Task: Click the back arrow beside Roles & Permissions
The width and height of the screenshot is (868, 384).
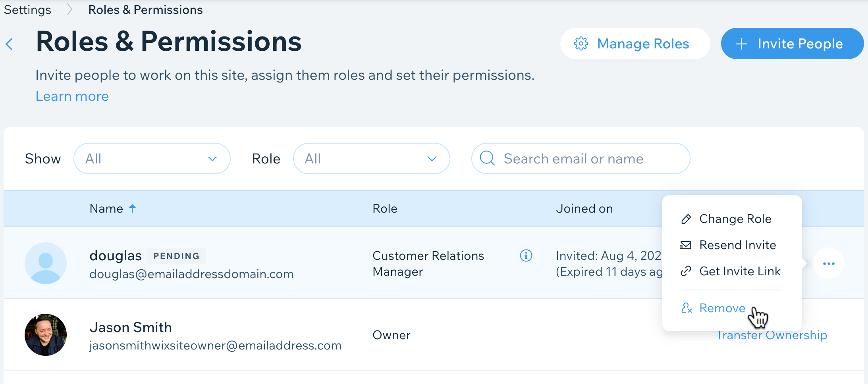Action: tap(10, 44)
